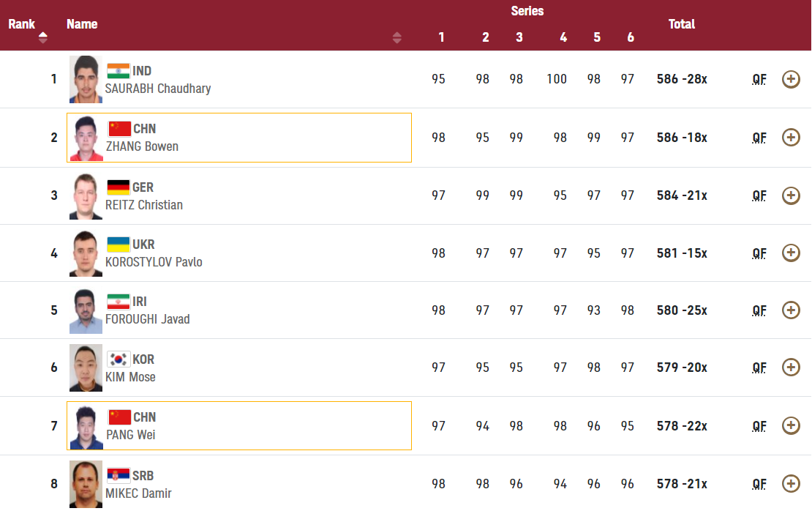812x511 pixels.
Task: Click plus icon in KOROSTYLOV Pavlo row
Action: click(791, 253)
